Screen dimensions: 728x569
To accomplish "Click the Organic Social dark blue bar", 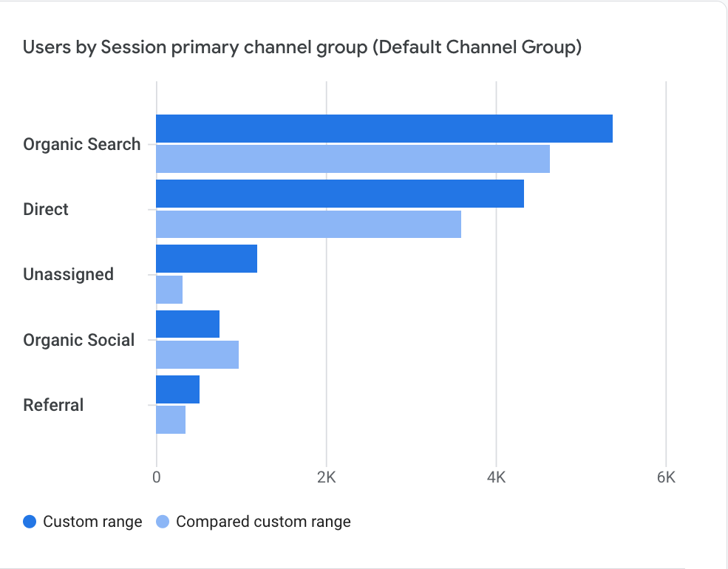I will tap(188, 324).
